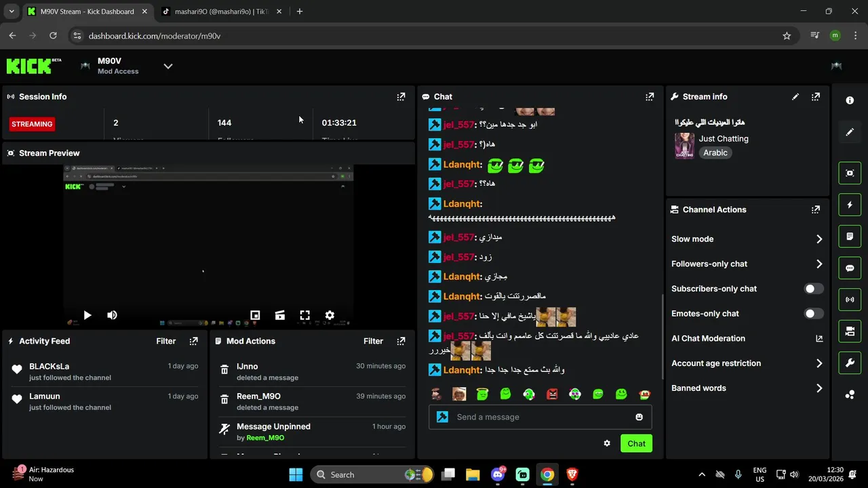Toggle Emotes-only chat

[x=814, y=314]
